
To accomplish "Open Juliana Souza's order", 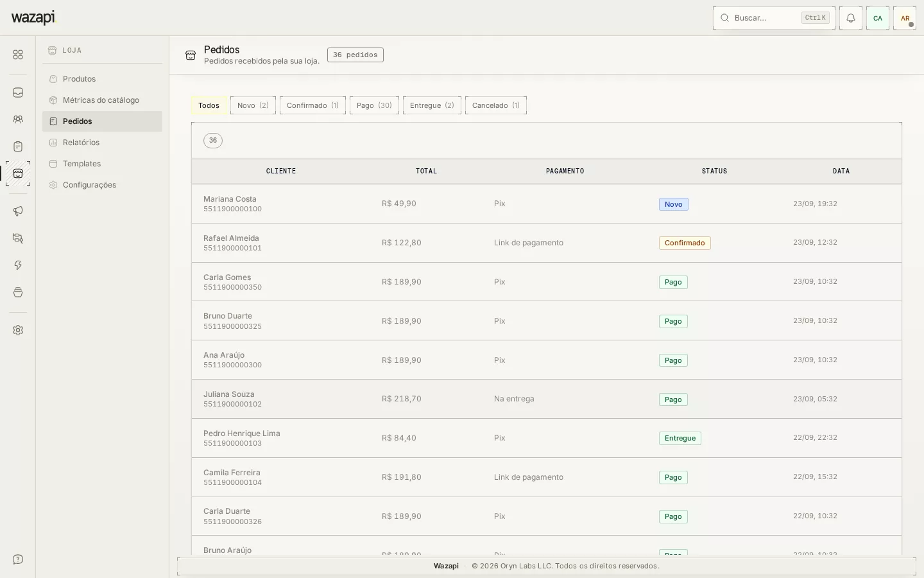I will [547, 399].
